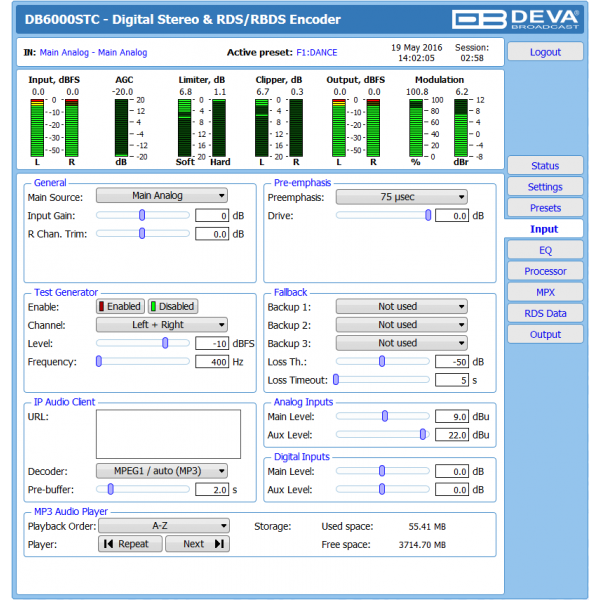Click the Pre-buffer value field
The width and height of the screenshot is (600, 600).
[x=212, y=490]
